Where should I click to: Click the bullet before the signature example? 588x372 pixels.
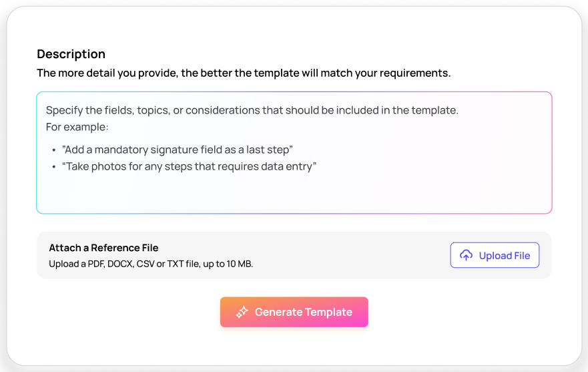coord(53,150)
